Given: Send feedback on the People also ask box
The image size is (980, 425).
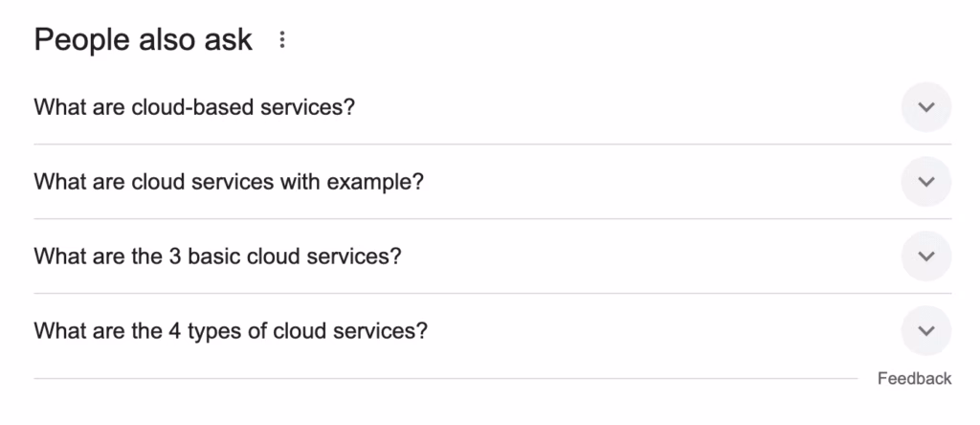Looking at the screenshot, I should [x=914, y=379].
